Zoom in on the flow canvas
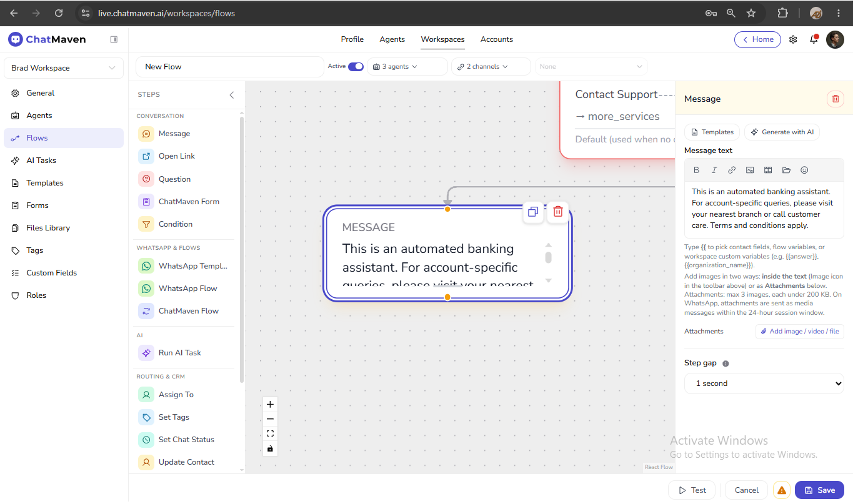 270,404
